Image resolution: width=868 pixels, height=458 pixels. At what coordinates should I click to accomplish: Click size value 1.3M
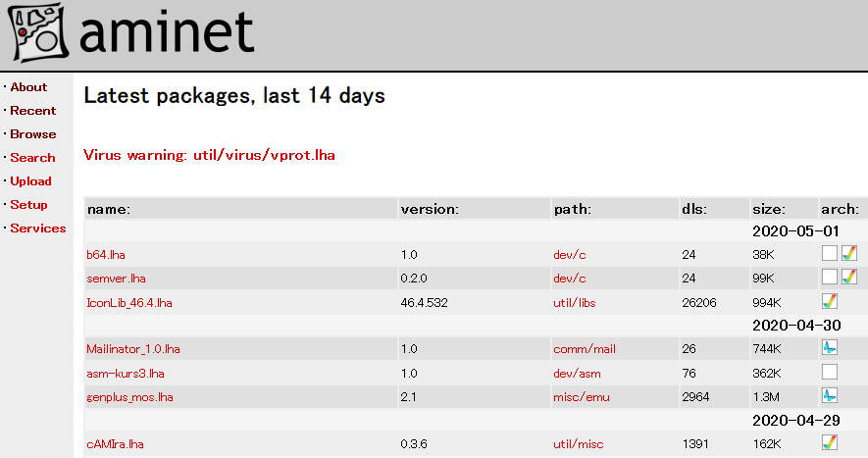tap(766, 397)
